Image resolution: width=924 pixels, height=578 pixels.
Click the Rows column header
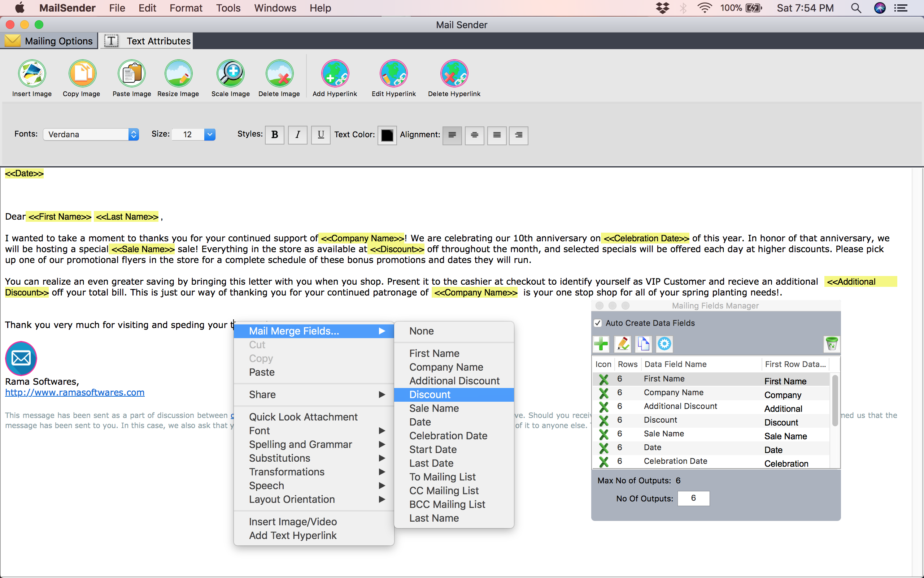click(628, 364)
